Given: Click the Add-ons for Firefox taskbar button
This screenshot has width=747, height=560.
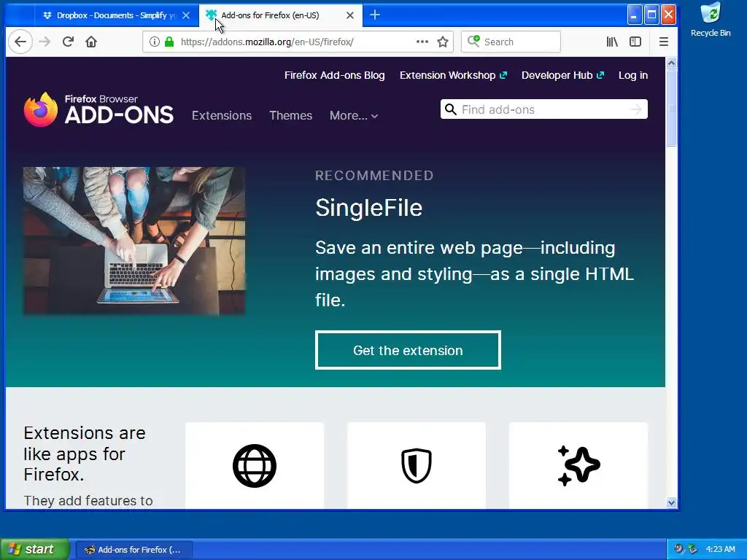Looking at the screenshot, I should coord(134,550).
